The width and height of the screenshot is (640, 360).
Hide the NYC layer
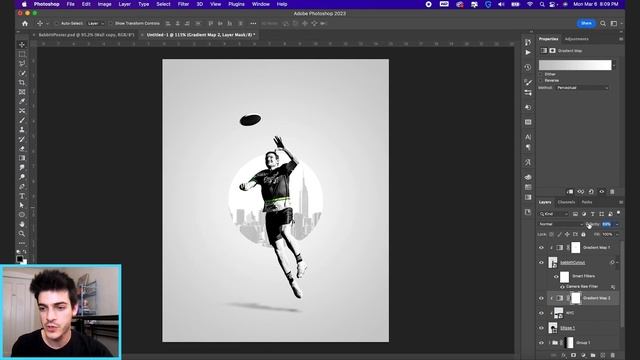[x=542, y=313]
